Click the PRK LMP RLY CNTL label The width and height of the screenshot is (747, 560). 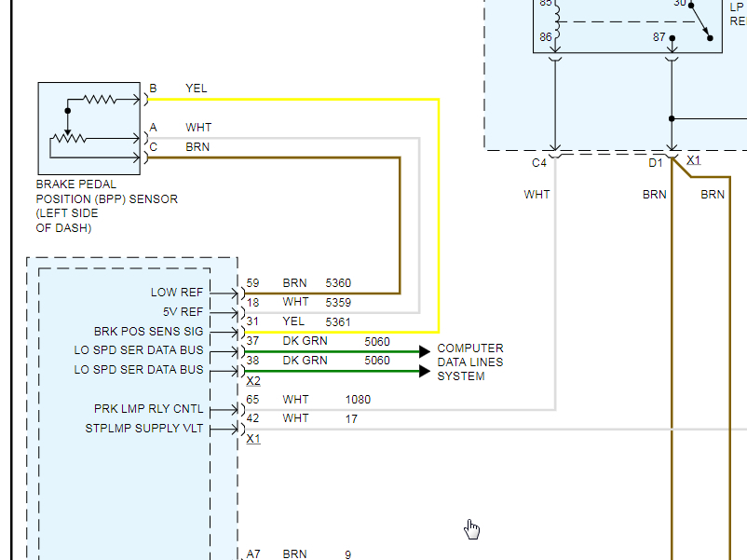148,409
